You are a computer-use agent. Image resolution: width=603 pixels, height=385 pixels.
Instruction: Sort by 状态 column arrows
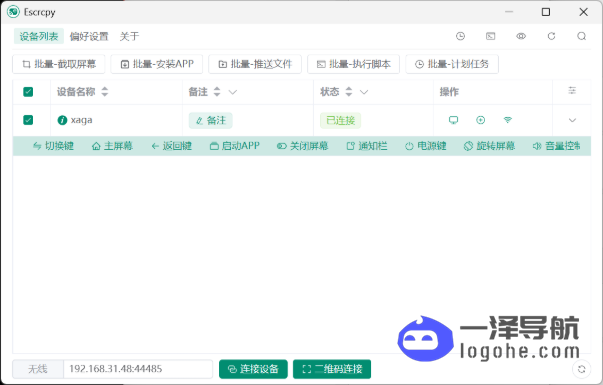pyautogui.click(x=348, y=92)
